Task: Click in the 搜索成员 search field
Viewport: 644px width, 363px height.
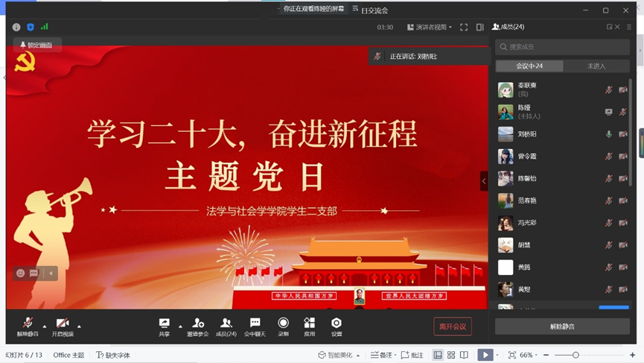Action: coord(562,47)
